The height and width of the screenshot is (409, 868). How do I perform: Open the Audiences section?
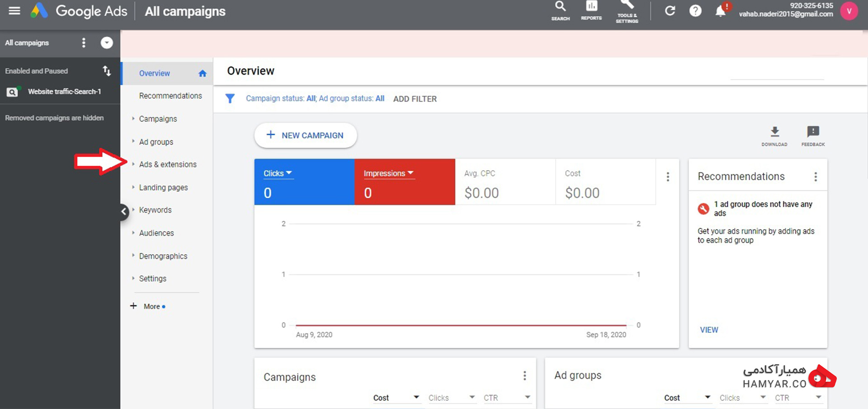point(156,233)
